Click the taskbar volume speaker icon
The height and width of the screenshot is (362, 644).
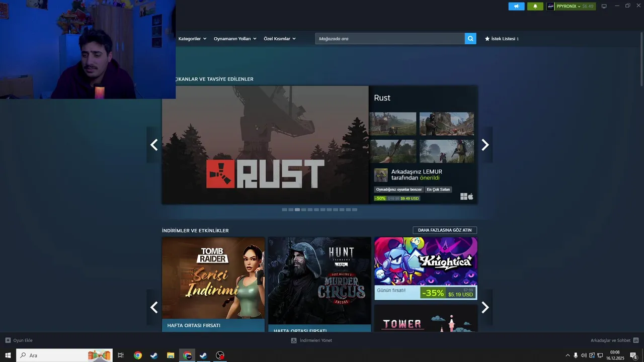(584, 355)
